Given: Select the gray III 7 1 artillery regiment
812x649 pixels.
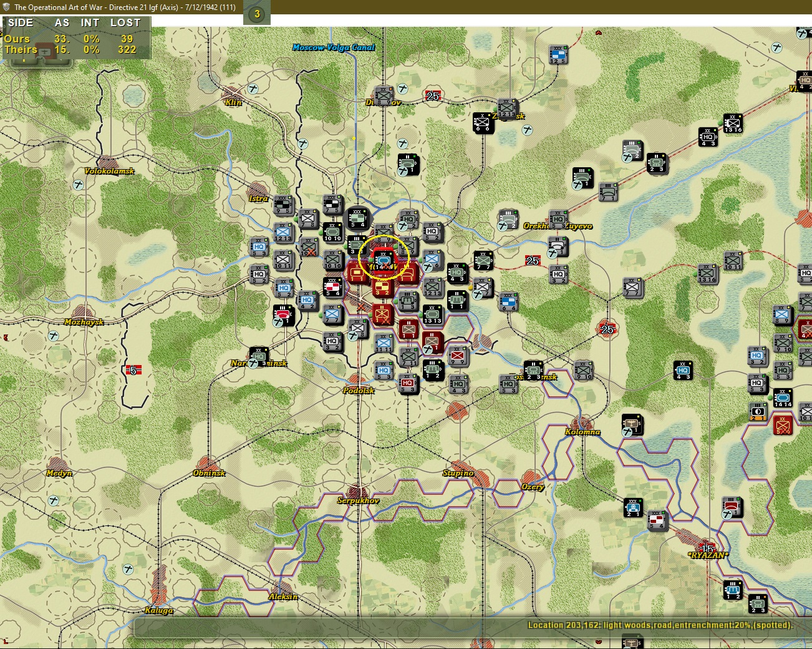Looking at the screenshot, I should click(x=608, y=192).
